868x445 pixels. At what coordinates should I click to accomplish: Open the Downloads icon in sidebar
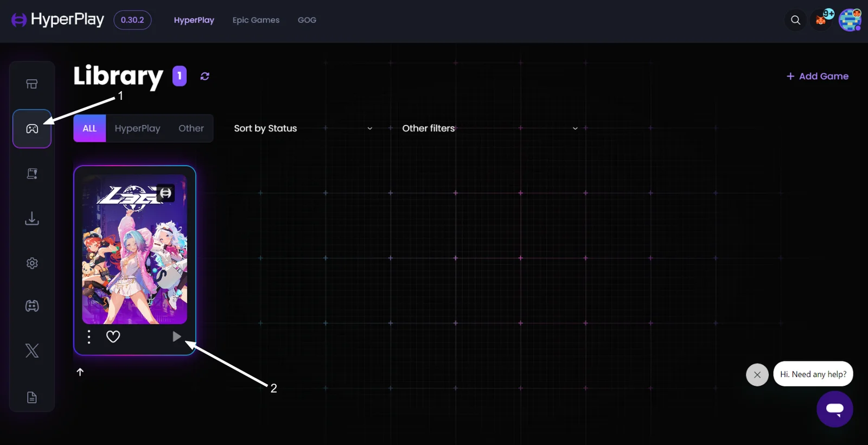tap(32, 218)
